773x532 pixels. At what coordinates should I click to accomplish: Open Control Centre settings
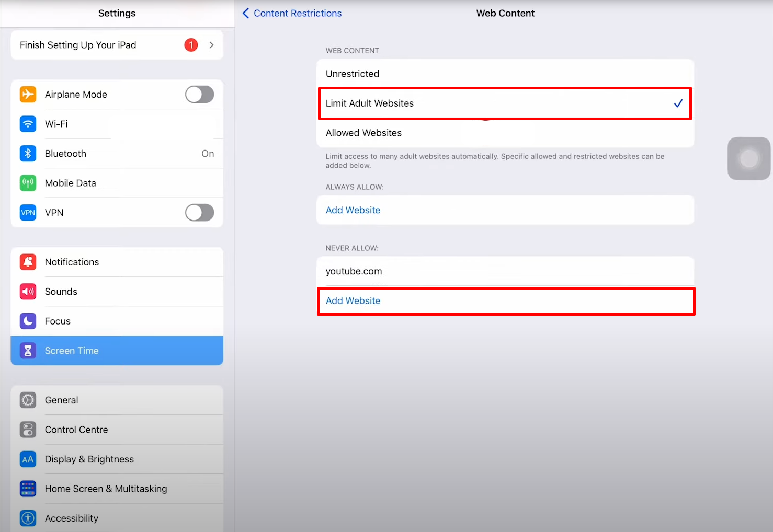(76, 430)
